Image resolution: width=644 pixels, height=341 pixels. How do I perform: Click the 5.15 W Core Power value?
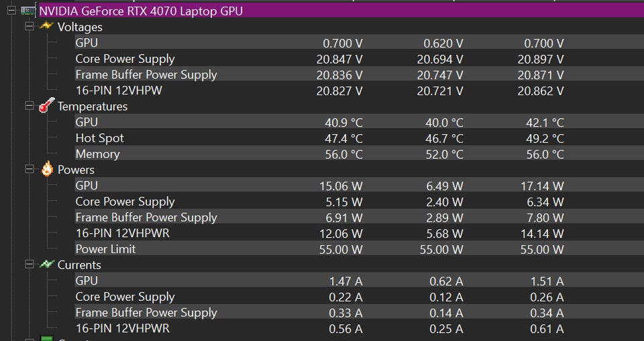[x=344, y=202]
